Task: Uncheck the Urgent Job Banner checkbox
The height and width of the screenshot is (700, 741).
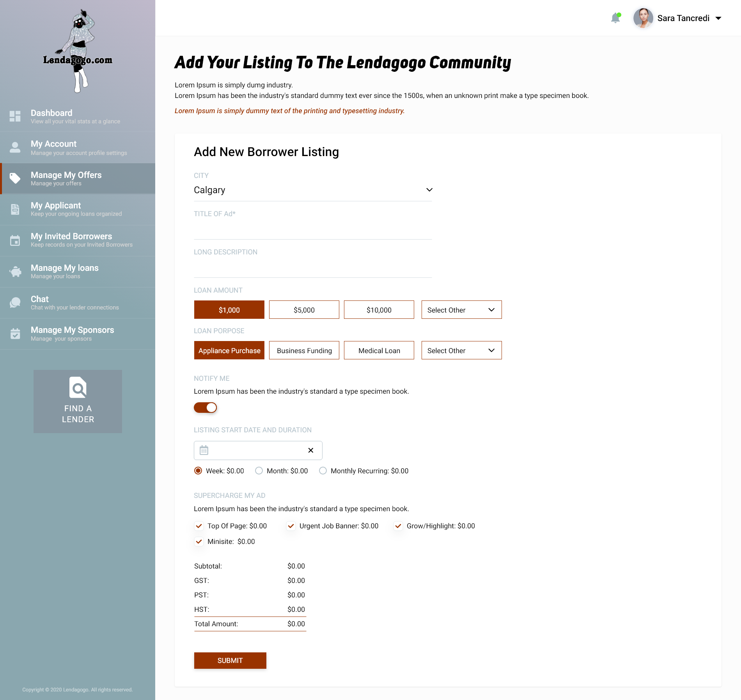Action: pyautogui.click(x=291, y=526)
